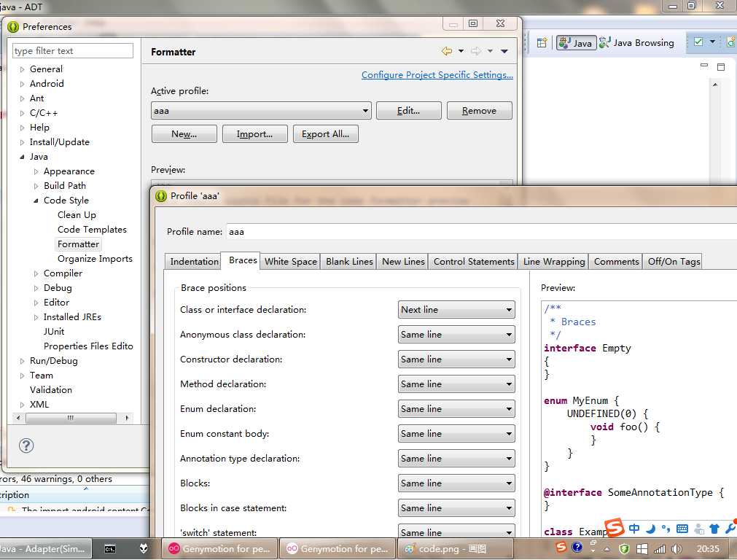Open Method declaration brace position dropdown

(x=456, y=384)
